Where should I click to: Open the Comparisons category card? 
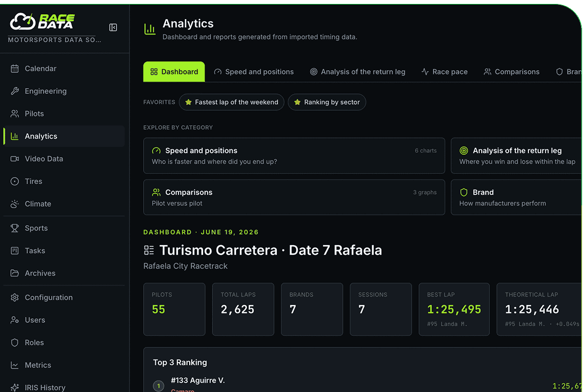pyautogui.click(x=294, y=197)
